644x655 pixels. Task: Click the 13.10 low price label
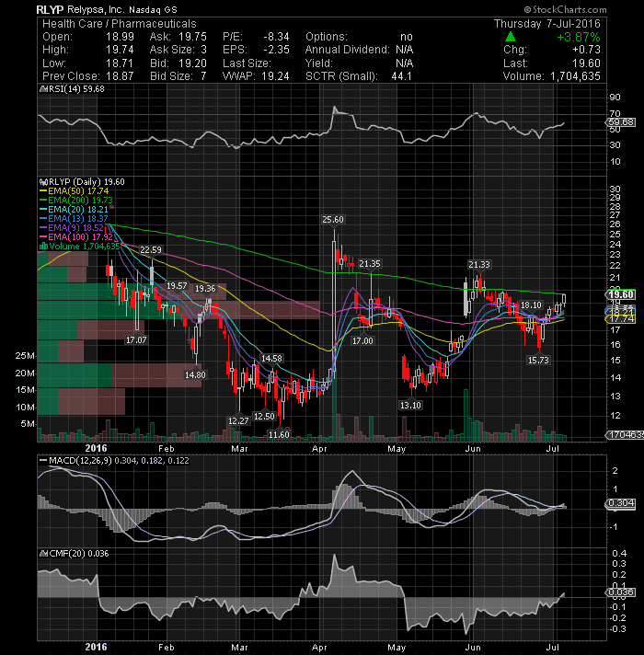tap(410, 405)
